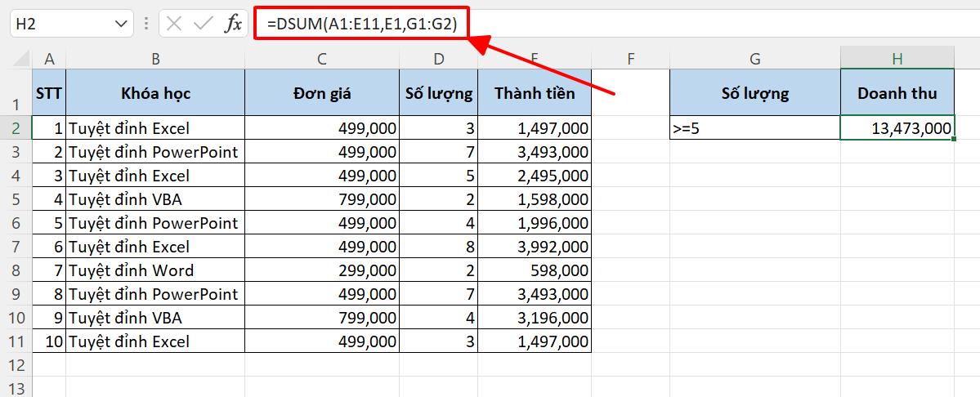Click Tuyệt đỉnh PowerPoint in row 9
The width and height of the screenshot is (980, 397).
[x=155, y=294]
